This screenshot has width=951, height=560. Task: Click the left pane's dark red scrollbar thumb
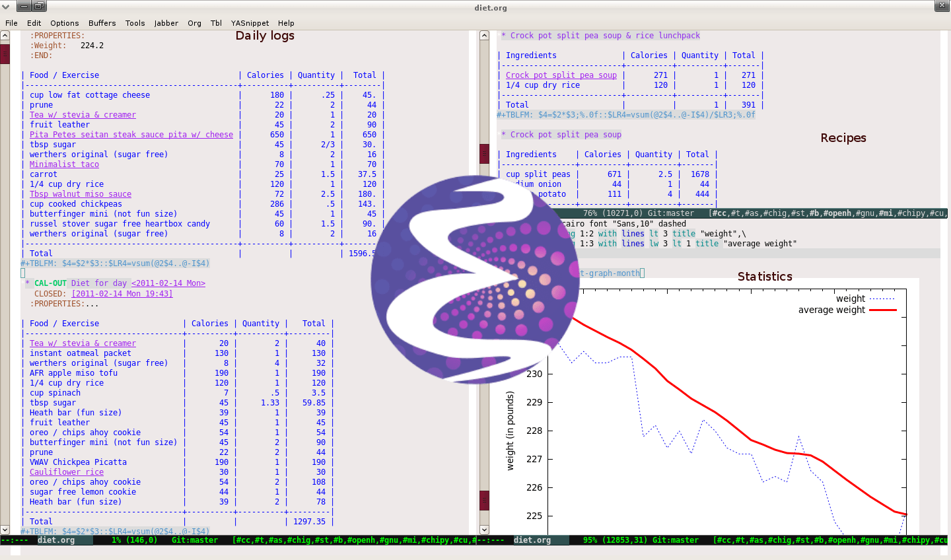click(x=5, y=53)
